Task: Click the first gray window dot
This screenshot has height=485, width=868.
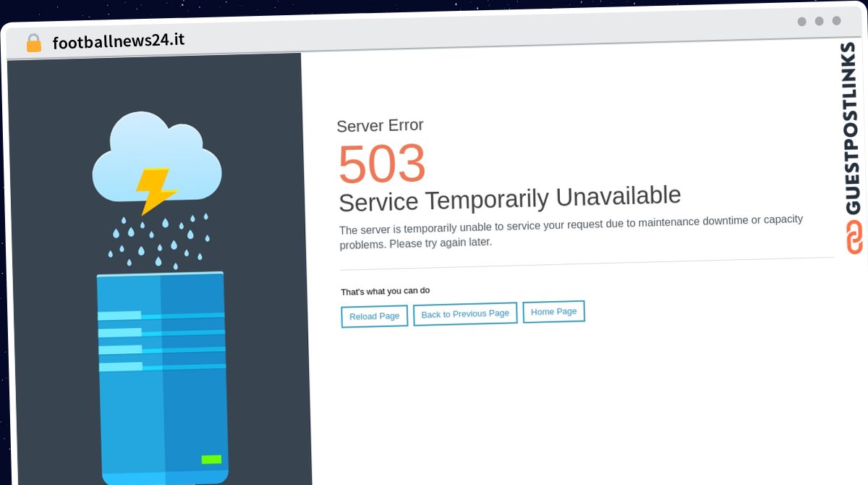Action: [x=802, y=21]
